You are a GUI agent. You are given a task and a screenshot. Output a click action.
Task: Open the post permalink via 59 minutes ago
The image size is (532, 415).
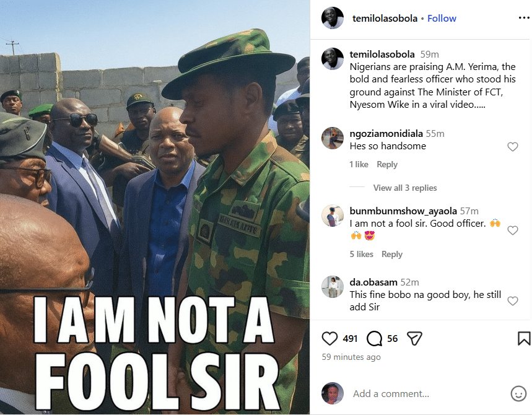pos(351,357)
